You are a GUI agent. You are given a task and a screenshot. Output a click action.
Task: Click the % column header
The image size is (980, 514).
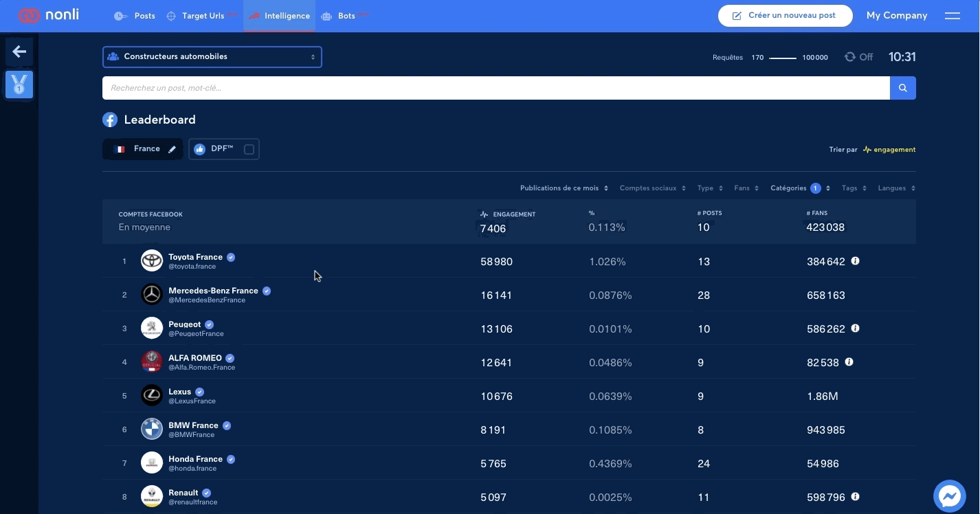pyautogui.click(x=592, y=213)
